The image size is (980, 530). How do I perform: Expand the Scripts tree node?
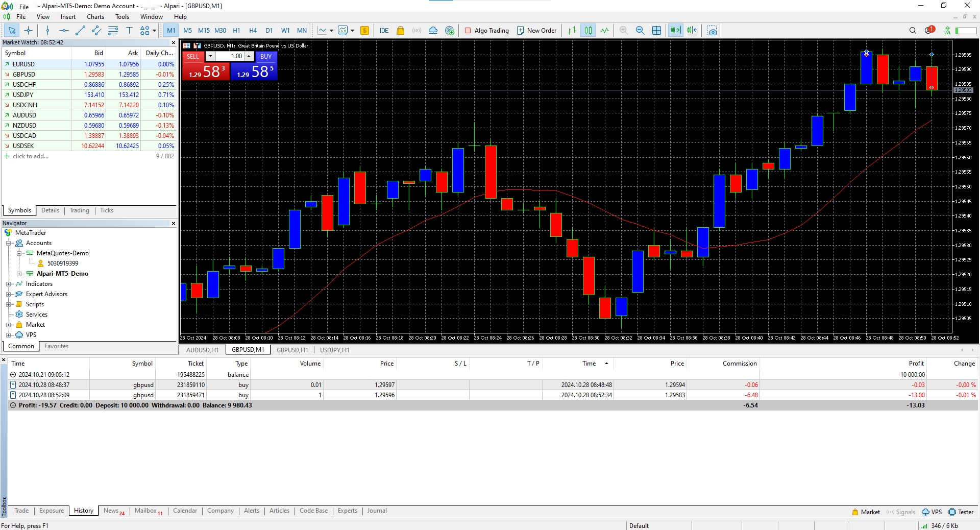(9, 305)
